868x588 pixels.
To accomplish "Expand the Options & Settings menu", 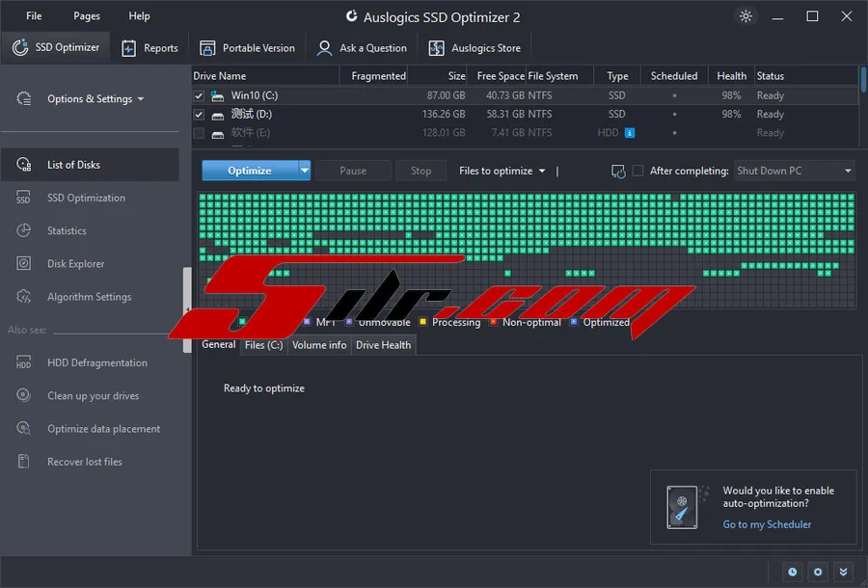I will pyautogui.click(x=95, y=99).
